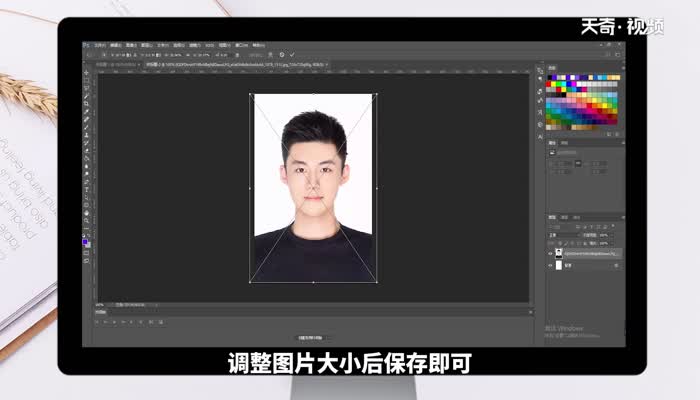The height and width of the screenshot is (400, 700).
Task: Click the timeline play button
Action: coord(114,322)
